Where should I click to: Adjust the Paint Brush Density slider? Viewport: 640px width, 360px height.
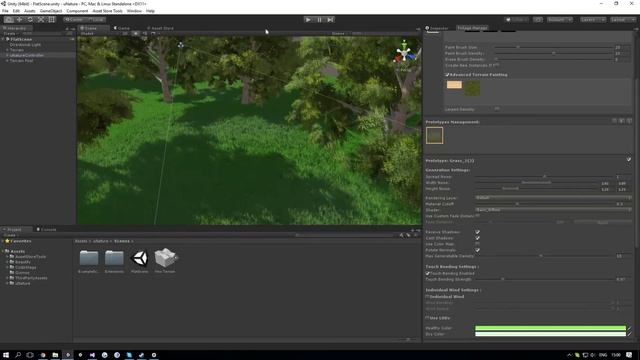553,53
